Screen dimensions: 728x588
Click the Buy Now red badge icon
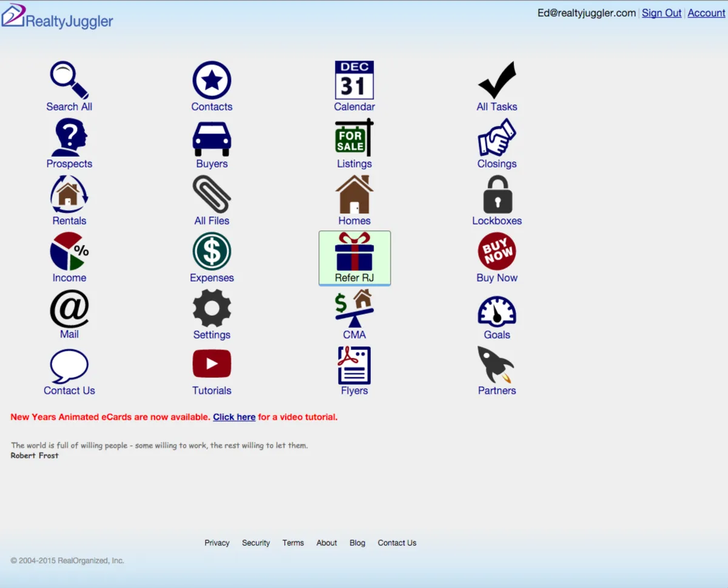click(x=497, y=251)
